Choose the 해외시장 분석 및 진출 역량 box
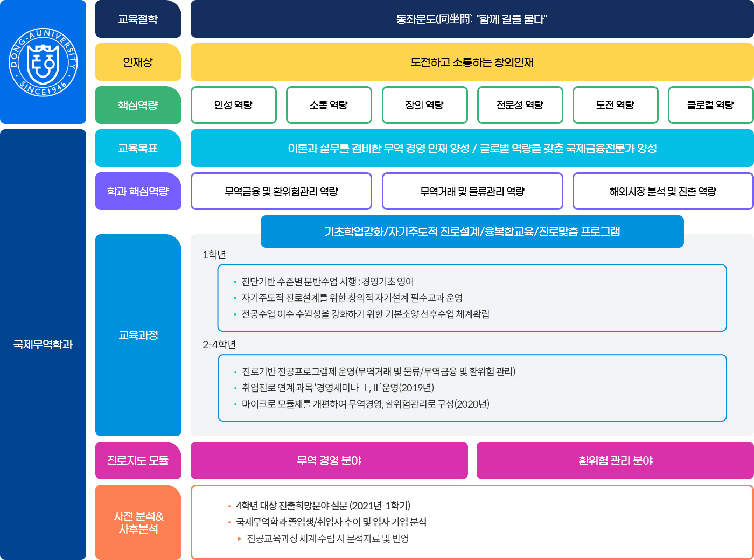The width and height of the screenshot is (754, 560). tap(662, 191)
